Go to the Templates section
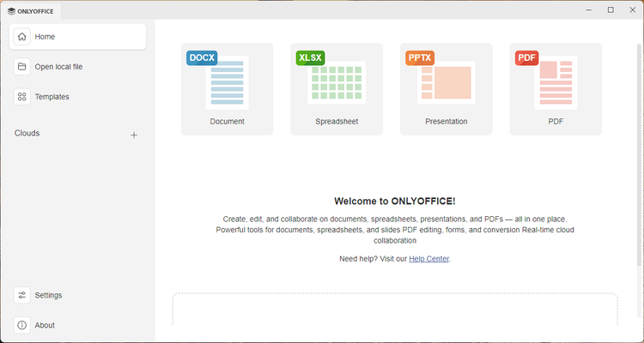 pyautogui.click(x=77, y=97)
